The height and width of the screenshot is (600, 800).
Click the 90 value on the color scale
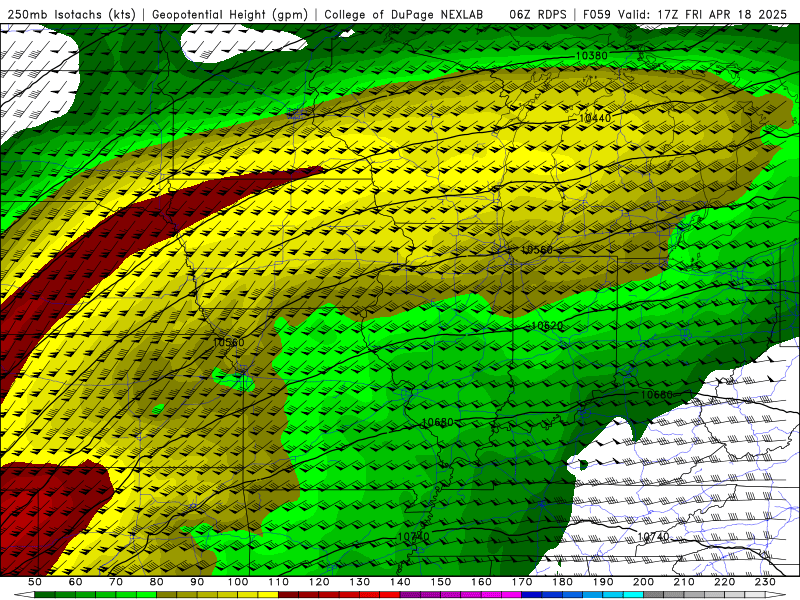click(197, 582)
